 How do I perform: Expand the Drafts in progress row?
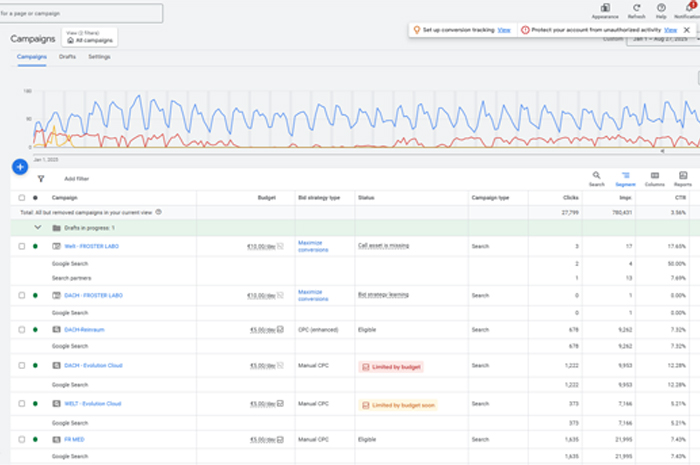coord(38,227)
